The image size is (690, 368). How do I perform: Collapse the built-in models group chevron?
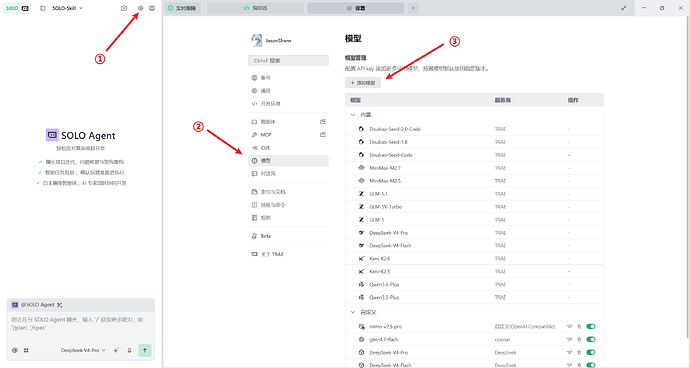tap(352, 114)
